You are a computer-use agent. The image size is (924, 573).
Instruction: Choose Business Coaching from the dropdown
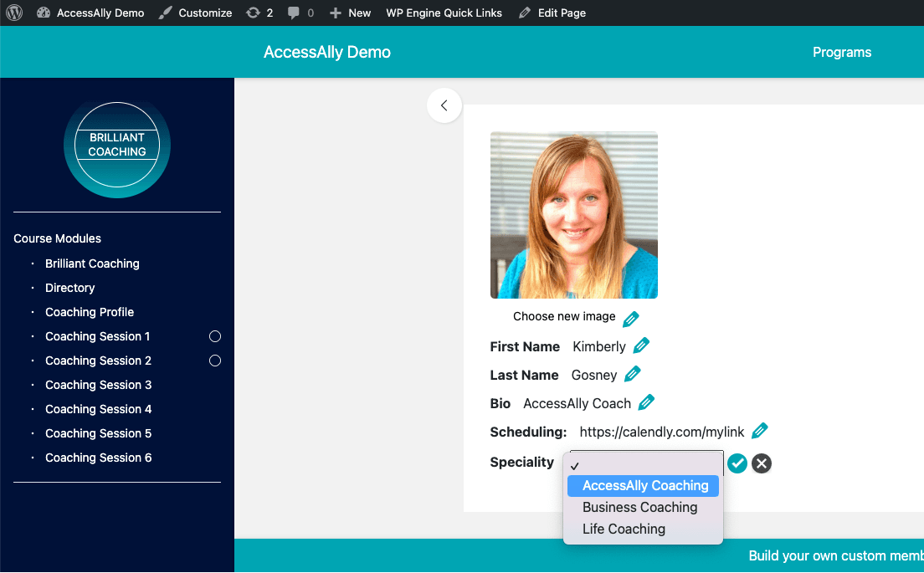(x=643, y=507)
